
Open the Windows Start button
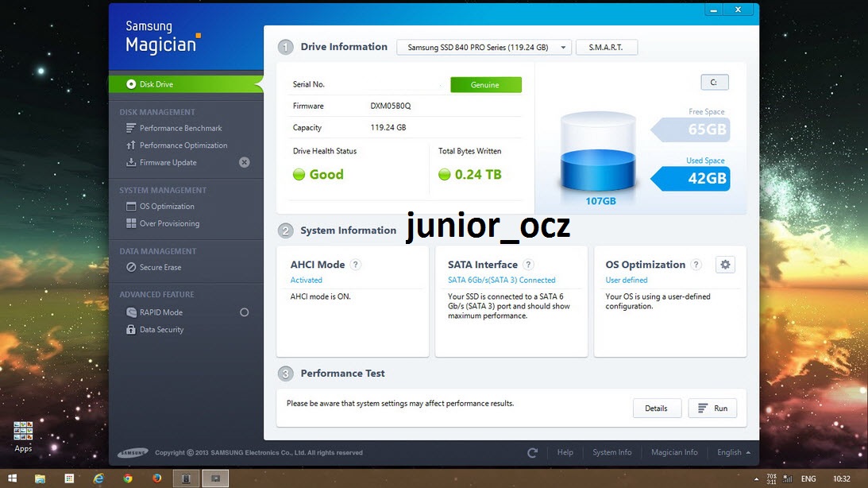point(12,478)
